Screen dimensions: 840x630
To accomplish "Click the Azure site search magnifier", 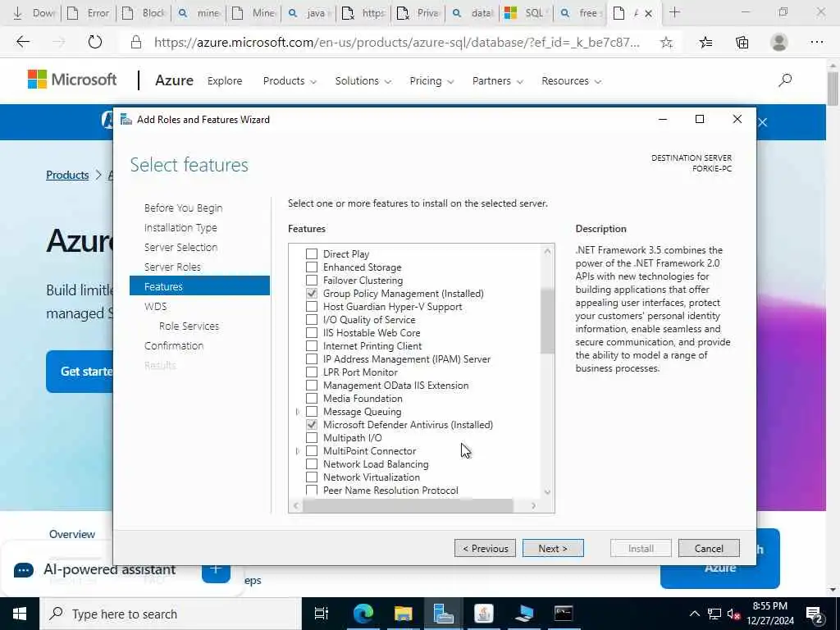I will pos(785,80).
